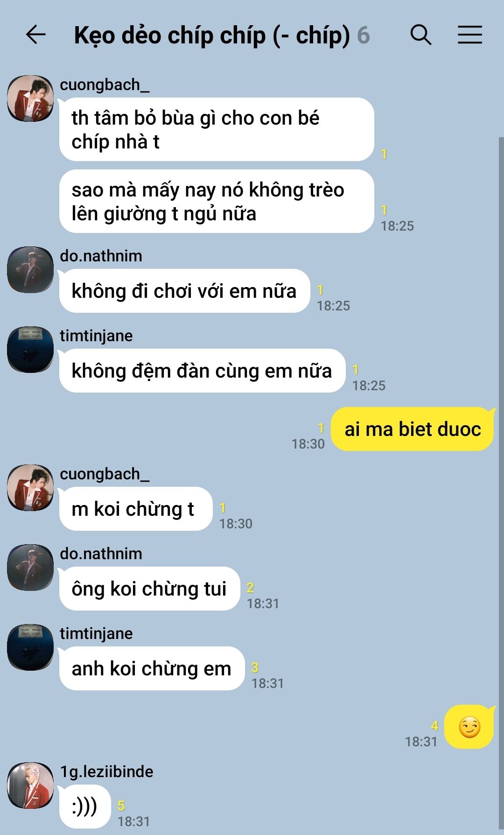Image resolution: width=504 pixels, height=835 pixels.
Task: Select message 'th tâm bỏ bùa gì'
Action: click(x=217, y=129)
